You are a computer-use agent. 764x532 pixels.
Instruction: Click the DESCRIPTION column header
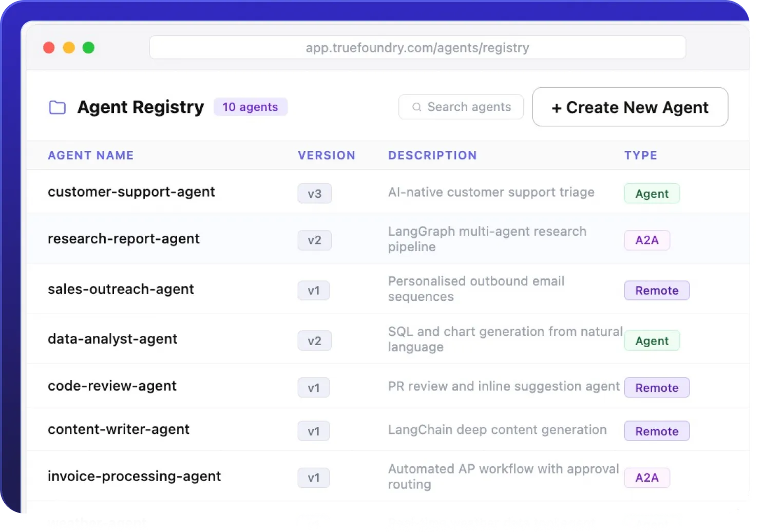[432, 155]
